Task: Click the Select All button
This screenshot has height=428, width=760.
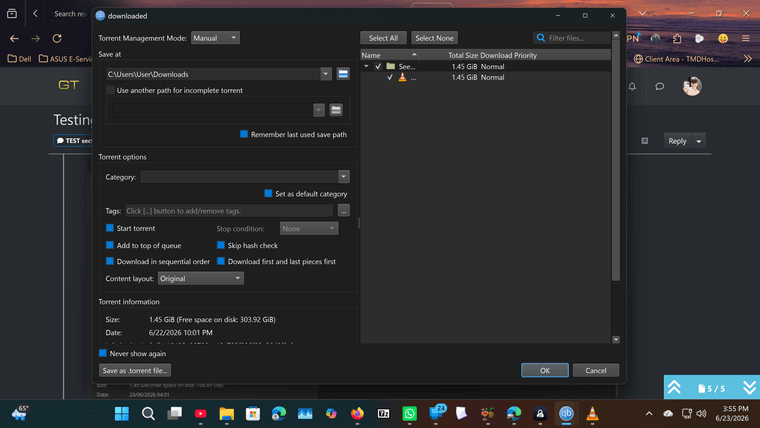Action: click(x=383, y=38)
